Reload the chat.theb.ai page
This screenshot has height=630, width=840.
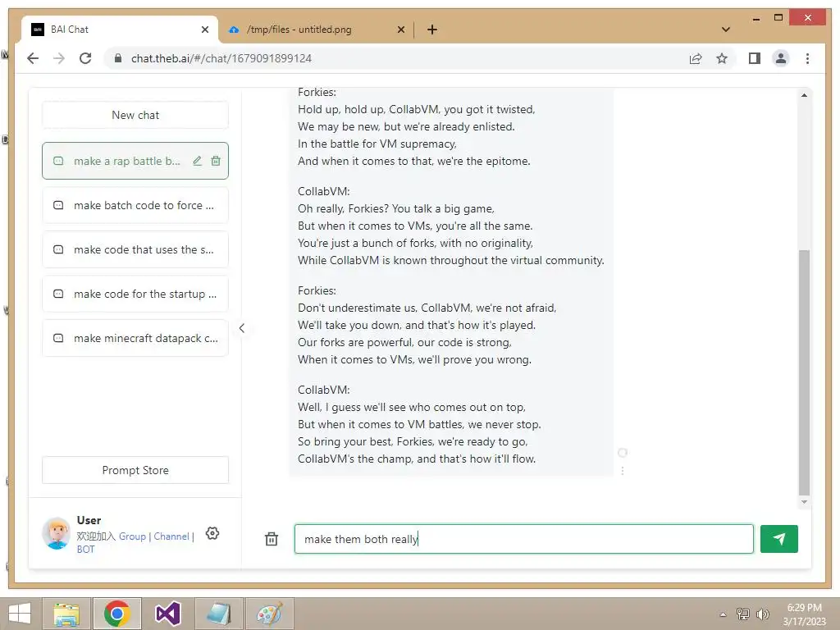tap(85, 58)
